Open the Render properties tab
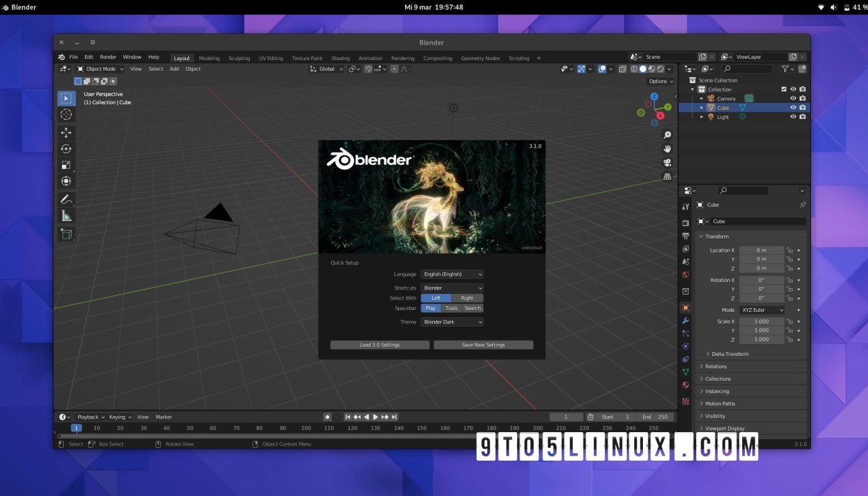This screenshot has width=868, height=496. [x=685, y=223]
